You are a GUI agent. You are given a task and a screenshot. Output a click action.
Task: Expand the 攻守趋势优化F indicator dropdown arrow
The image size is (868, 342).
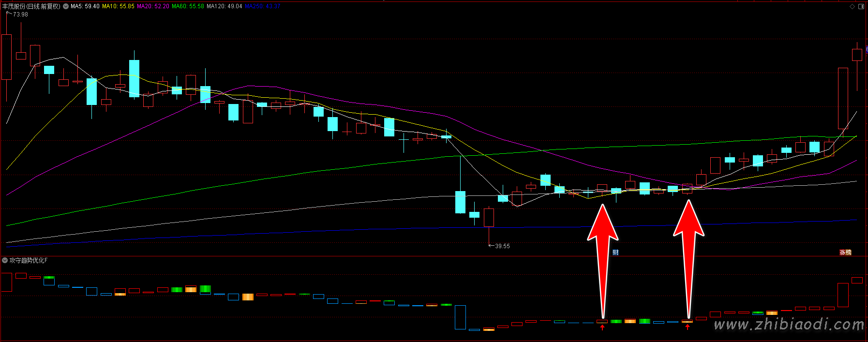5,260
